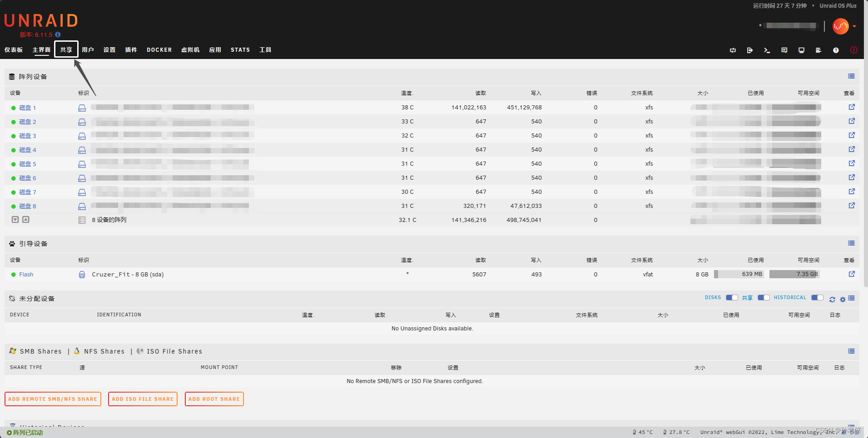This screenshot has width=868, height=438.
Task: Open unassigned devices settings gear
Action: coord(843,299)
